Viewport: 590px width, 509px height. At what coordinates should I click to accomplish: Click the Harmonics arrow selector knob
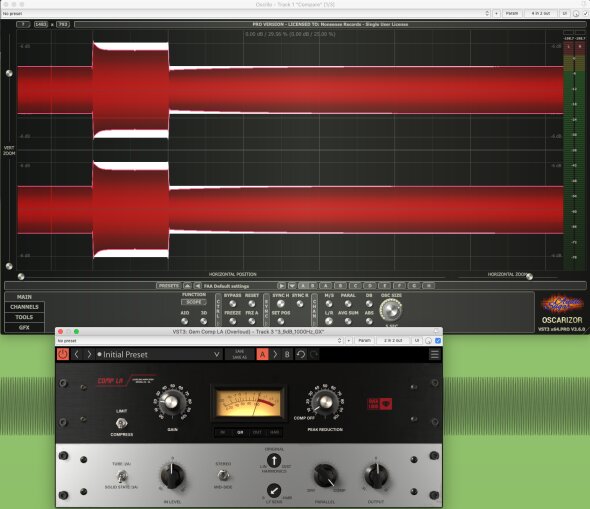click(x=274, y=460)
